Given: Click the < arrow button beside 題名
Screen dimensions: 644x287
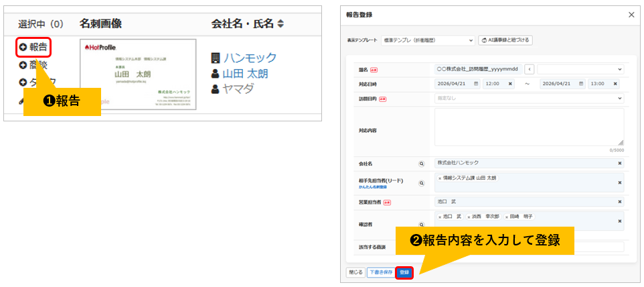Looking at the screenshot, I should point(530,70).
